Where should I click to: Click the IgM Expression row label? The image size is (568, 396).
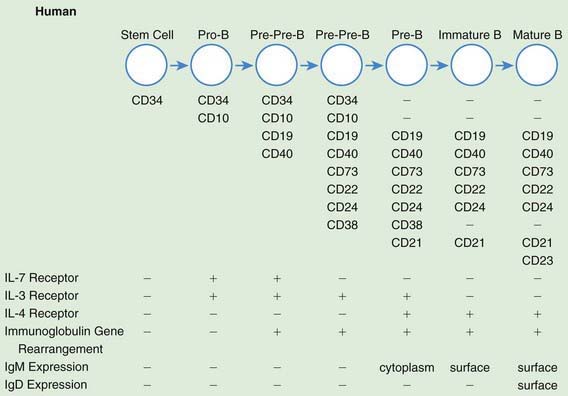(46, 367)
